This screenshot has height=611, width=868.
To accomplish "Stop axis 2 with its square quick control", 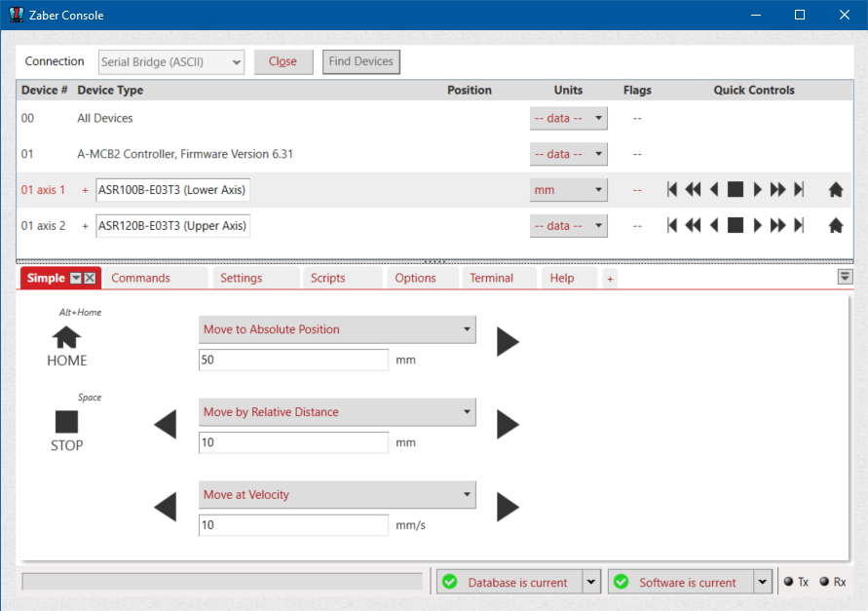I will pyautogui.click(x=736, y=225).
